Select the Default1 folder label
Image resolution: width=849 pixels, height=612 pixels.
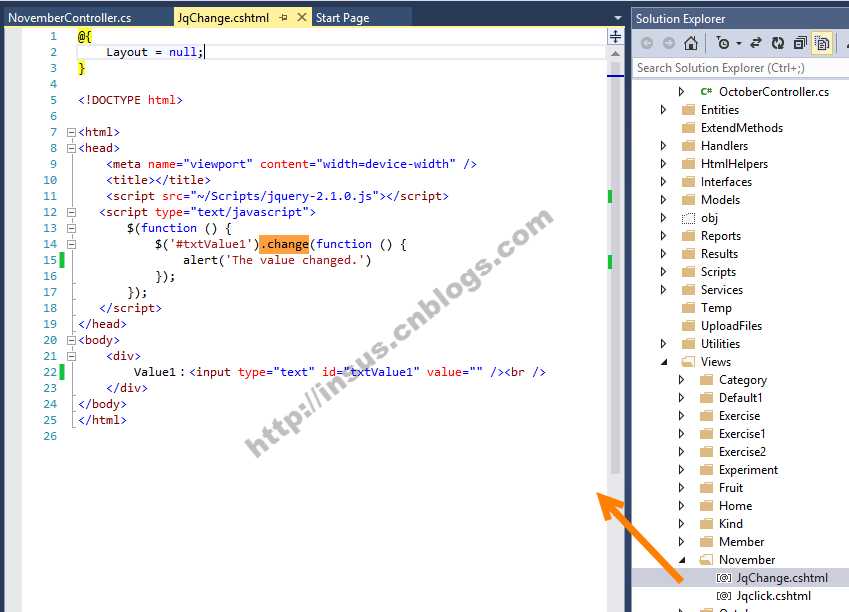(740, 398)
